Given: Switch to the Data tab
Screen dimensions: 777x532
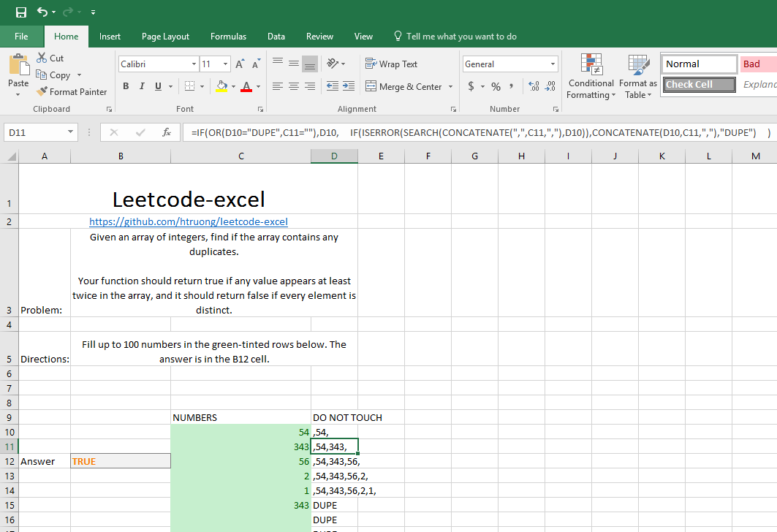Looking at the screenshot, I should [276, 36].
